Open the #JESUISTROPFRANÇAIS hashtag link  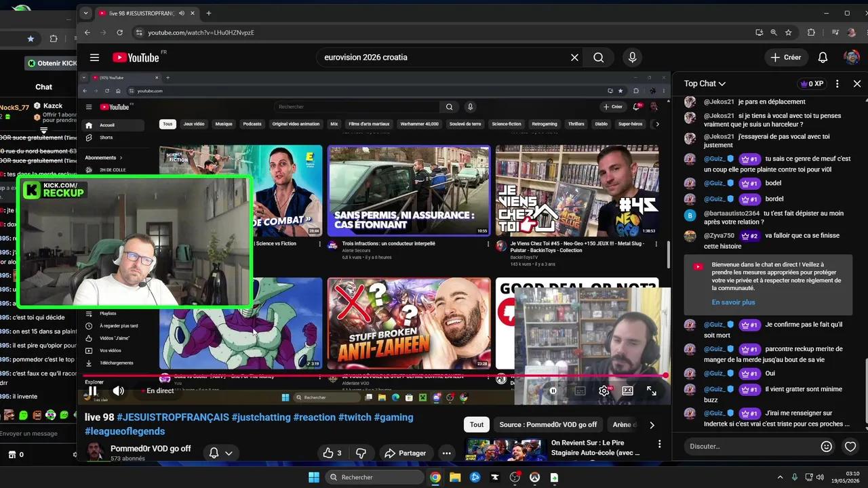coord(172,418)
